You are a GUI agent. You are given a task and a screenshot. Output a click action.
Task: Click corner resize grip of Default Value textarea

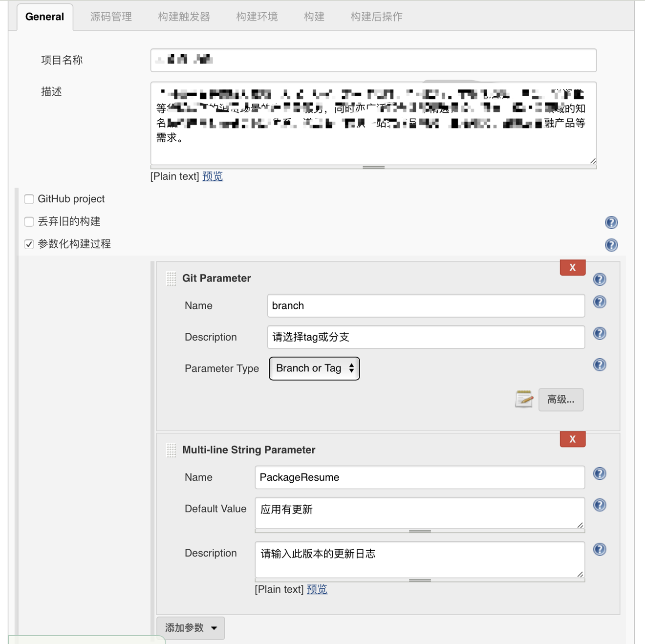click(580, 525)
